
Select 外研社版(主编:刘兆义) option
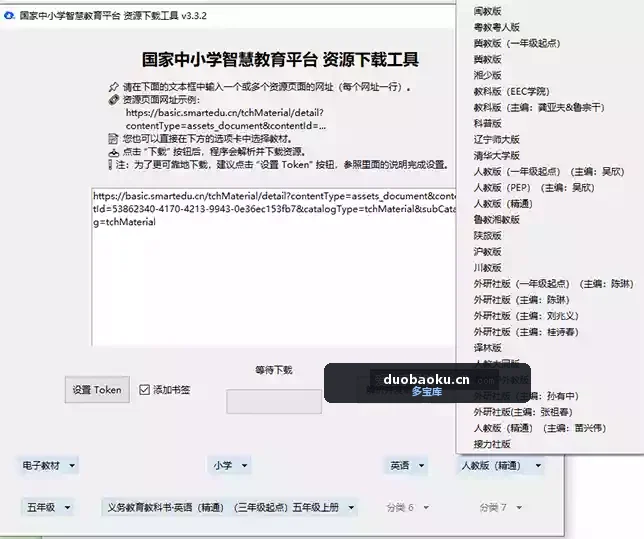point(526,316)
